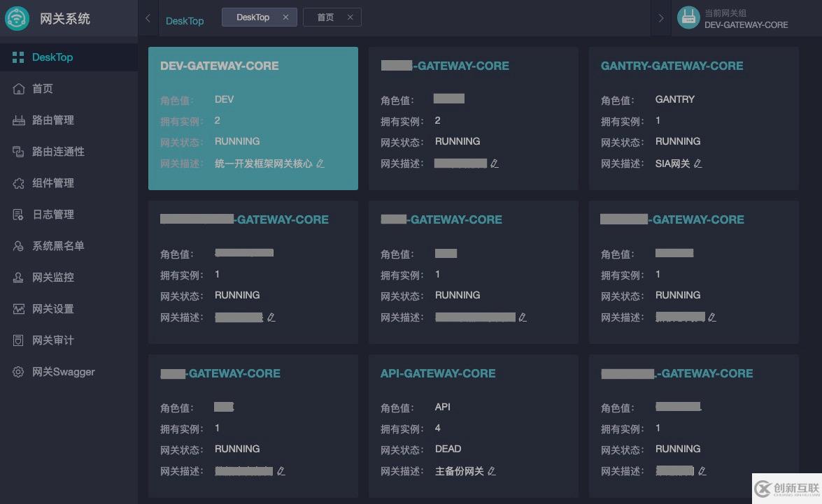Click the GANTRY role value
Viewport: 822px width, 504px height.
[674, 99]
